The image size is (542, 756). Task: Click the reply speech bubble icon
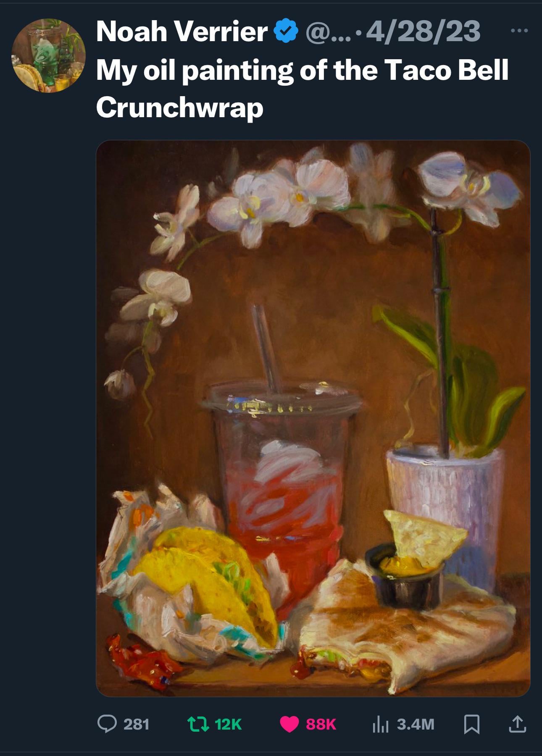[107, 724]
